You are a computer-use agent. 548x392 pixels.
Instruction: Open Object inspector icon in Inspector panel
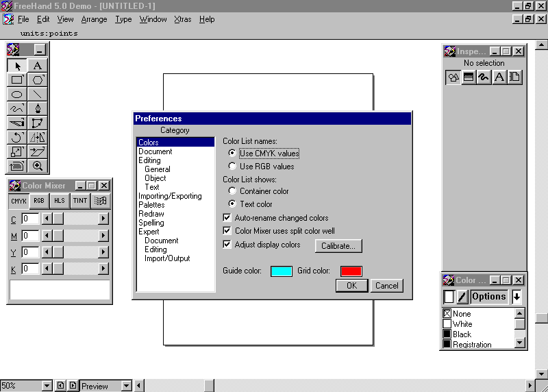[x=453, y=77]
